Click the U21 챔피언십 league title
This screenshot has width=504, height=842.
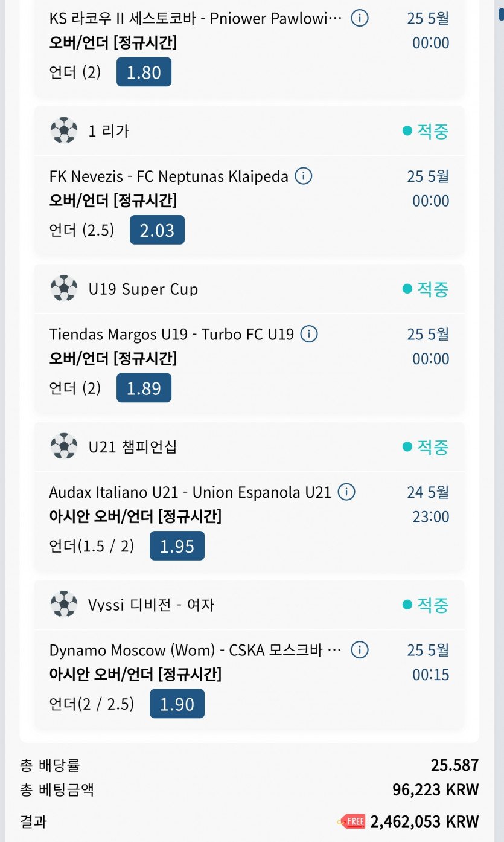(133, 447)
